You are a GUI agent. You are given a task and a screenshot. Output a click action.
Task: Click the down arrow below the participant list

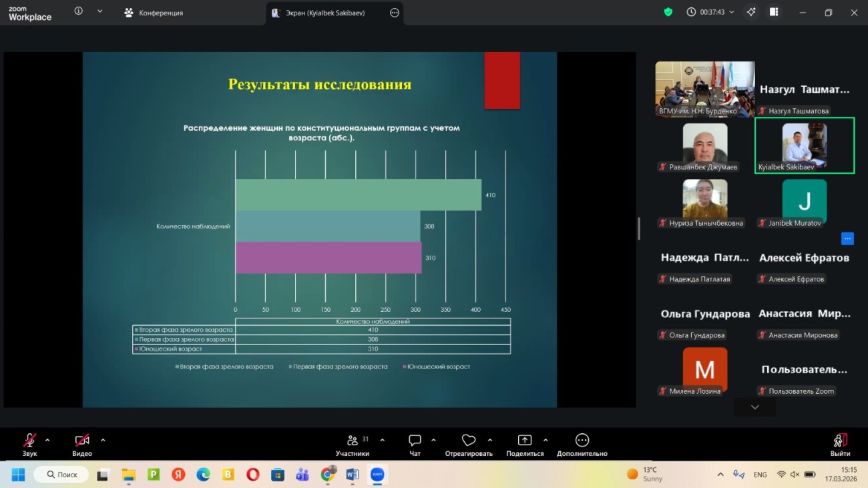coord(754,407)
